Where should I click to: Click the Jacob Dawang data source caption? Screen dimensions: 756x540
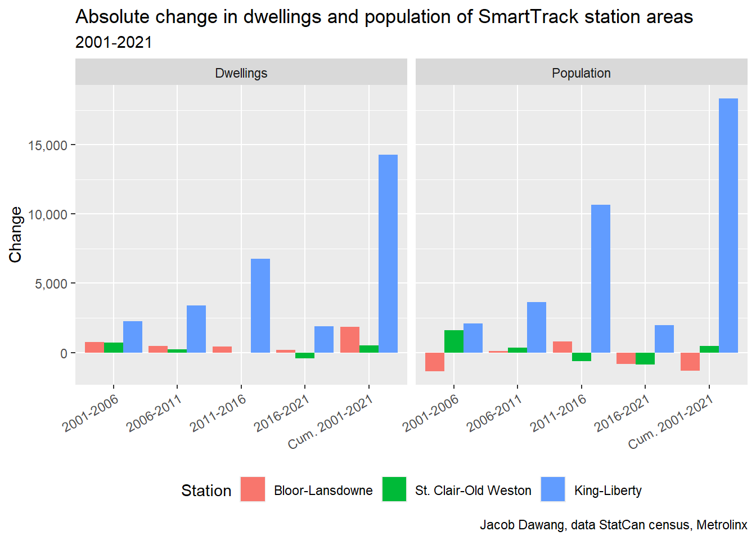613,525
